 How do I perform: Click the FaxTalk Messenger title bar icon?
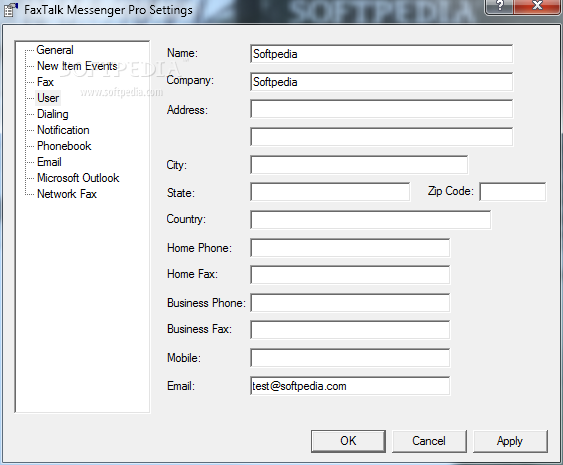point(10,10)
